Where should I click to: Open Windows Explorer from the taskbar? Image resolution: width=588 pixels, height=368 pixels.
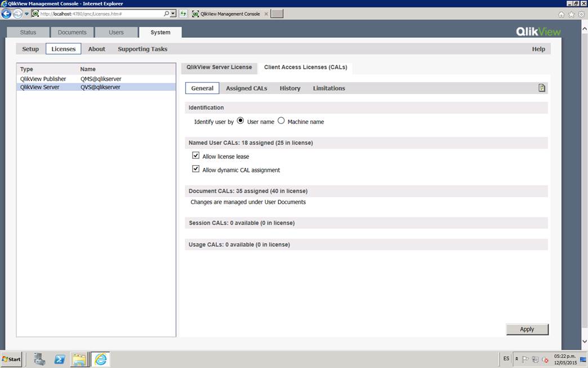click(x=79, y=359)
